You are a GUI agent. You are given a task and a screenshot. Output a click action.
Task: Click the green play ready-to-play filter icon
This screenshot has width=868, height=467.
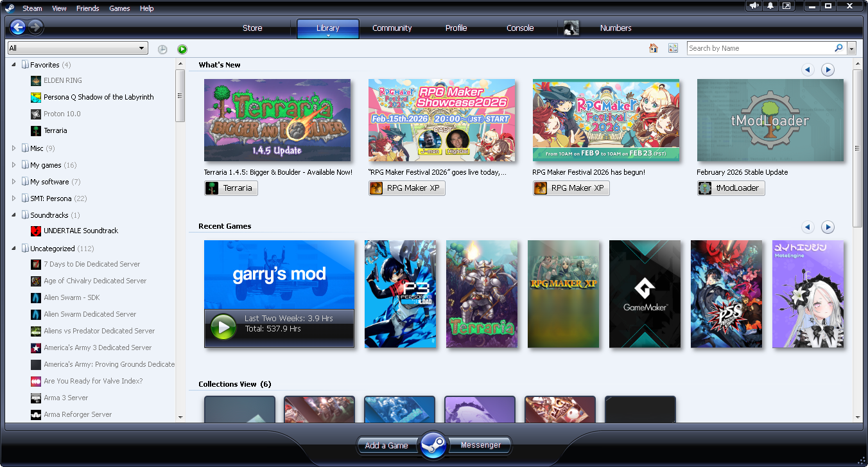pyautogui.click(x=182, y=49)
